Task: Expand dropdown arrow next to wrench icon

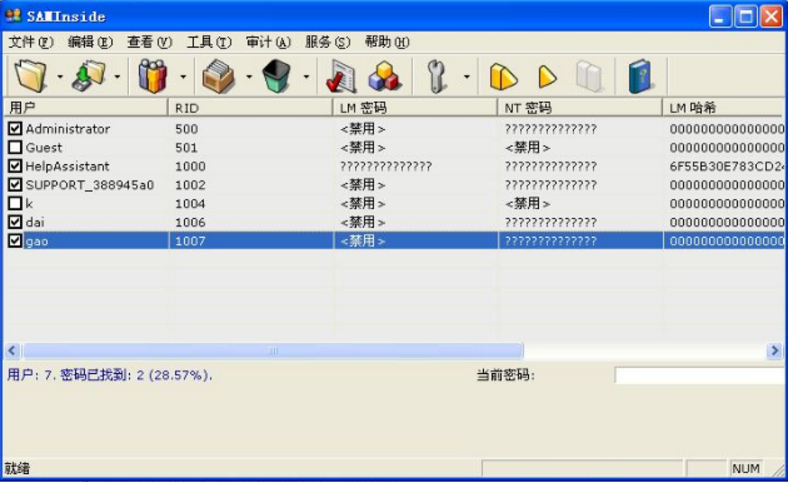Action: (x=466, y=76)
